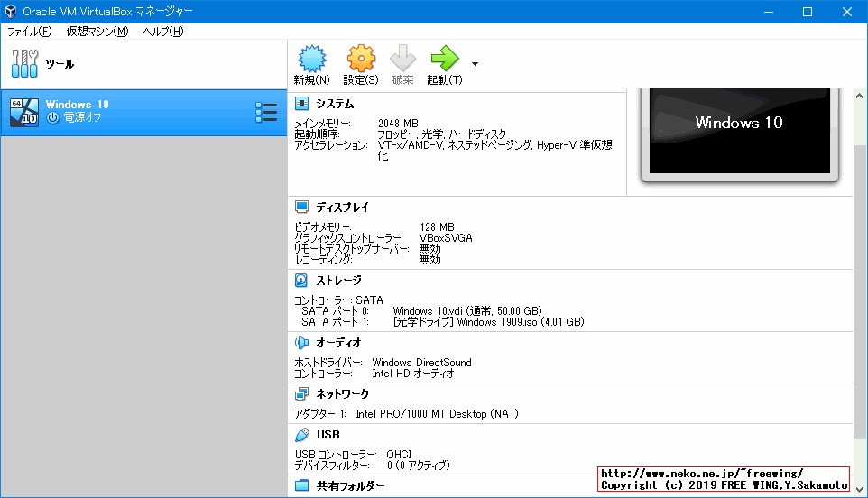Viewport: 868px width, 498px height.
Task: Open dropdown arrow next to 起動(T)
Action: 475,64
